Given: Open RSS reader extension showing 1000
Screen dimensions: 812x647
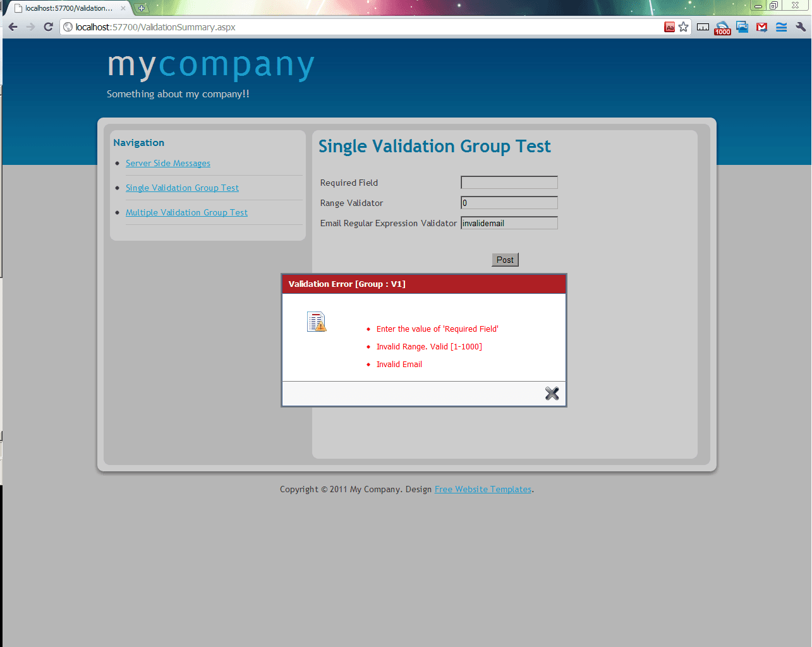Looking at the screenshot, I should [722, 28].
